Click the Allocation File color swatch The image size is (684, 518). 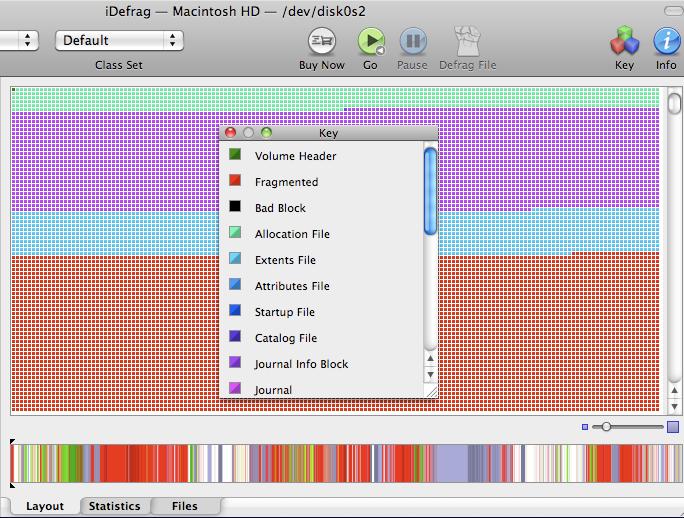coord(235,232)
